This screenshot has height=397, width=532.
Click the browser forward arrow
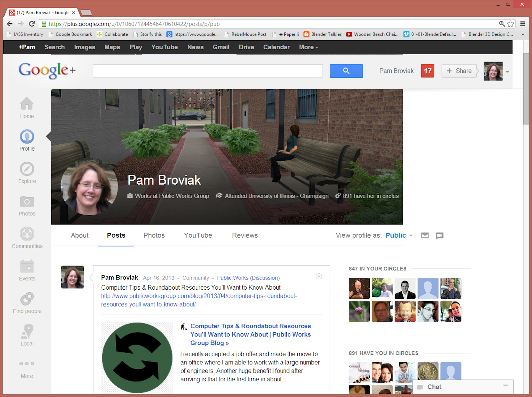point(21,24)
